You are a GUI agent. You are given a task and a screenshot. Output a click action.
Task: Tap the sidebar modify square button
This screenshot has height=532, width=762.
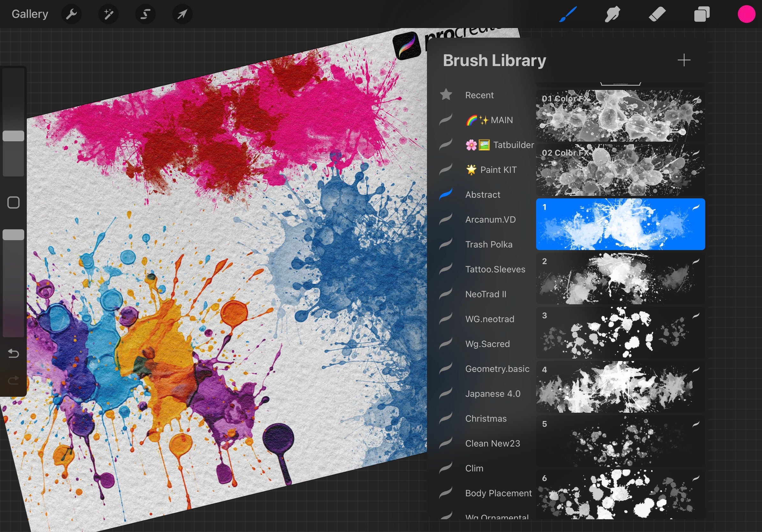[x=13, y=202]
